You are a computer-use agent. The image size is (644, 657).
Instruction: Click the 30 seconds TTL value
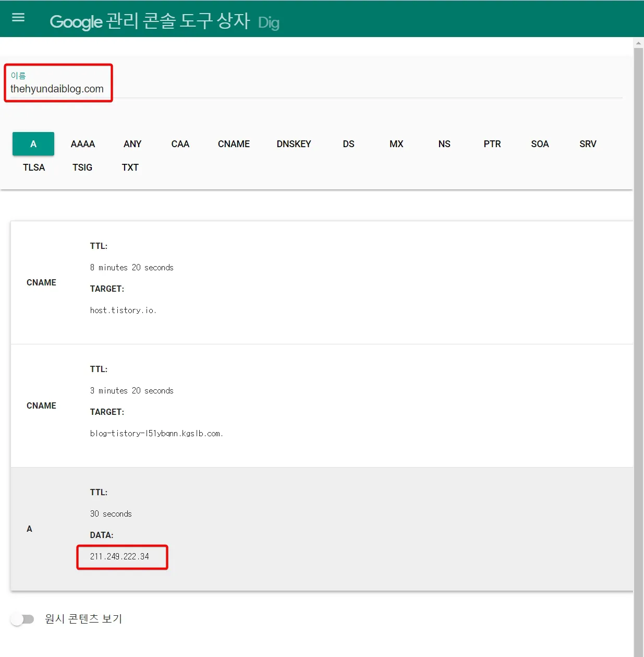tap(111, 513)
